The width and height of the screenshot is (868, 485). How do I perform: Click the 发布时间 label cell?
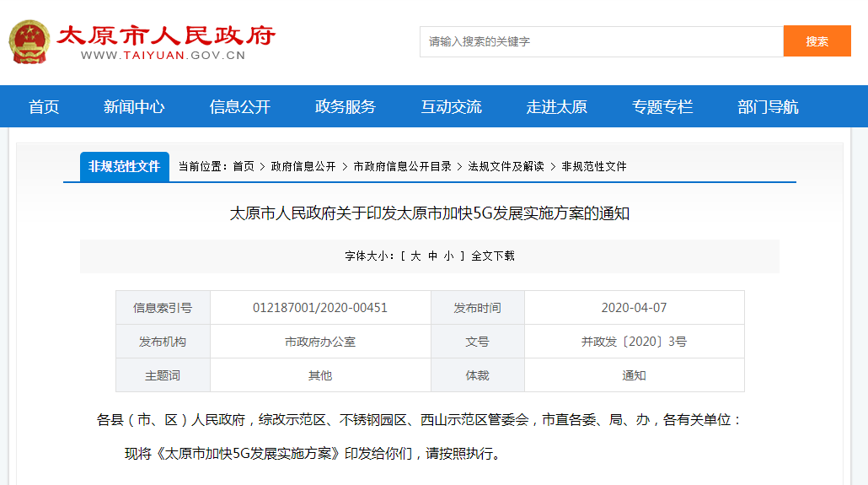(477, 308)
